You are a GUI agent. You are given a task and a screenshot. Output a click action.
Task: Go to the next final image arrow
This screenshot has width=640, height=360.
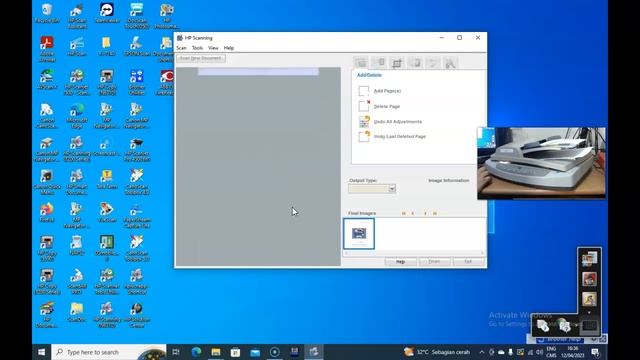(425, 213)
